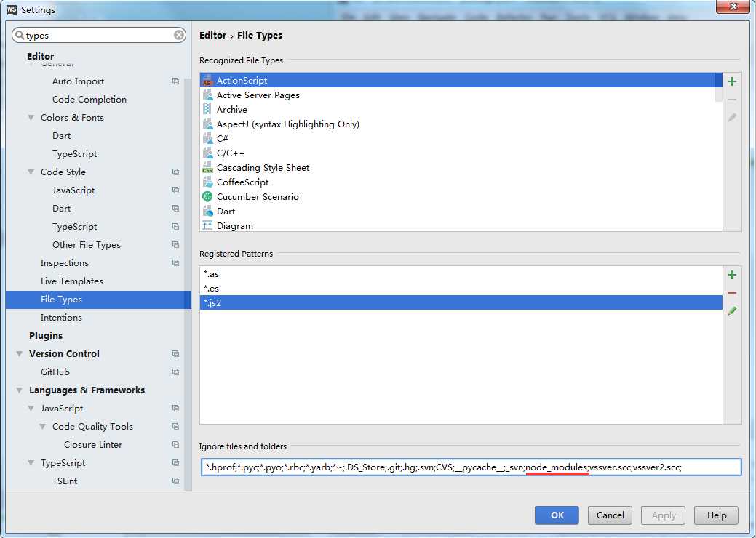Collapse the JavaScript node under Languages
This screenshot has width=756, height=538.
click(31, 409)
